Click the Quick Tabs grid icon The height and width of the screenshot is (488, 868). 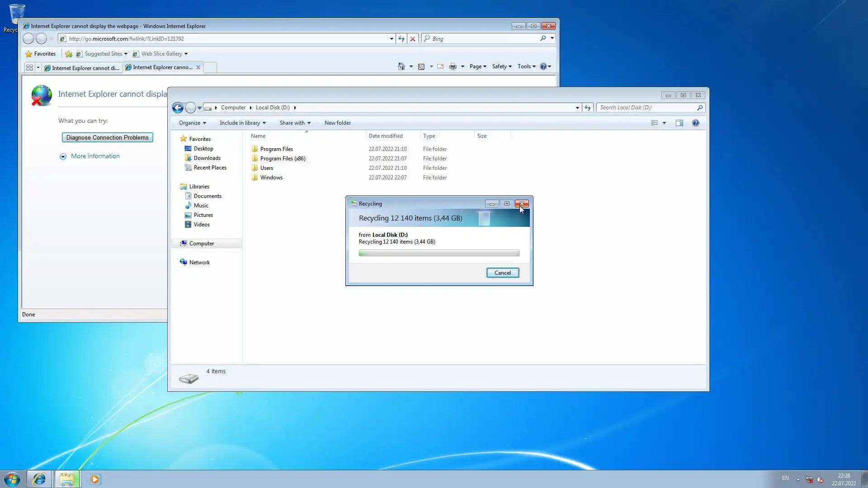[x=29, y=67]
